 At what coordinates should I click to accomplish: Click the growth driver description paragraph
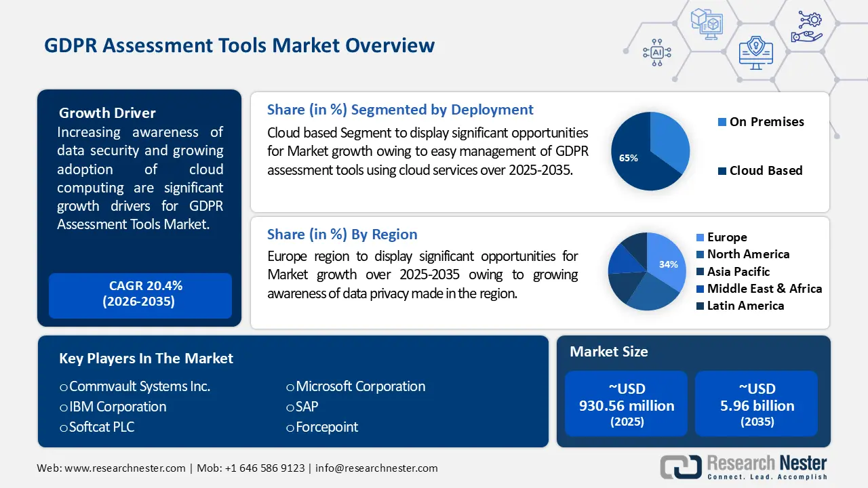tap(140, 178)
